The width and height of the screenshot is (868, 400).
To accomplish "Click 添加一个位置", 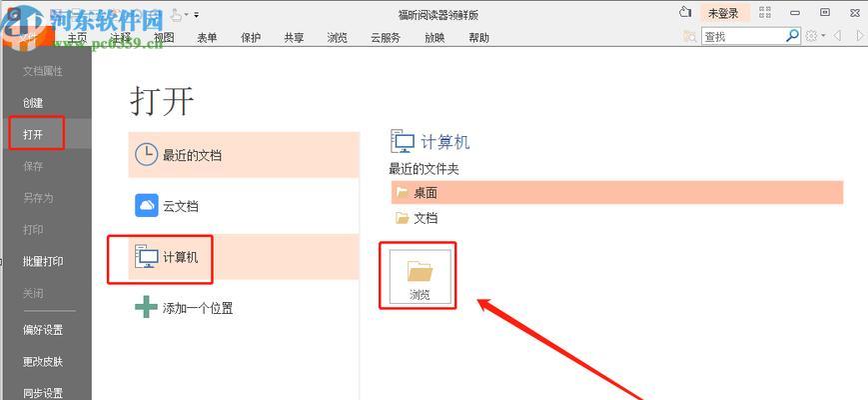I will 197,308.
